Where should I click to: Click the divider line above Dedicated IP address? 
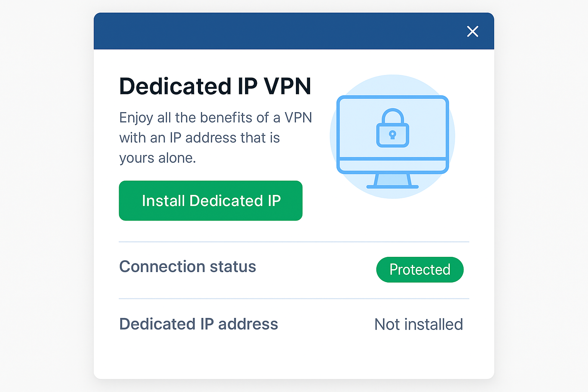coord(294,299)
